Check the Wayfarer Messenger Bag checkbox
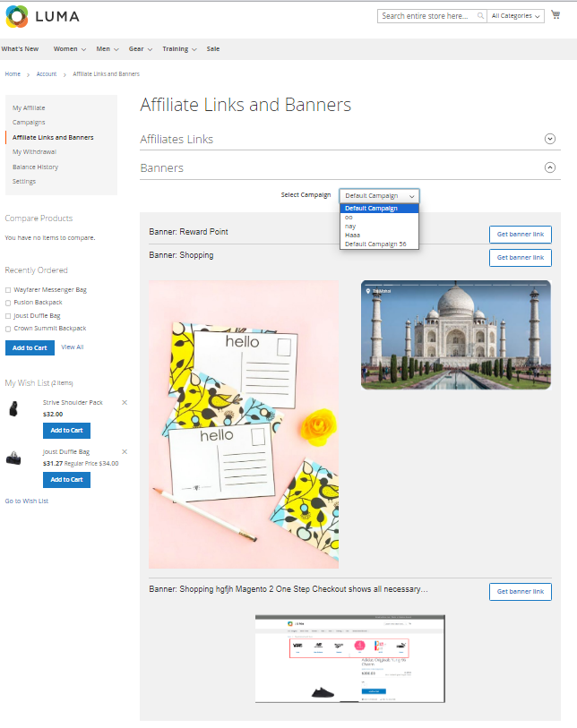577x728 pixels. 8,290
